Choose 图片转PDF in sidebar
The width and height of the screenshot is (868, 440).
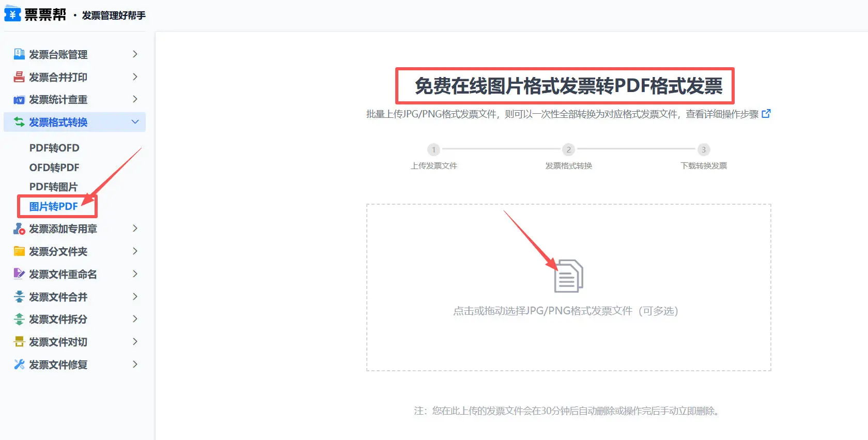tap(53, 206)
